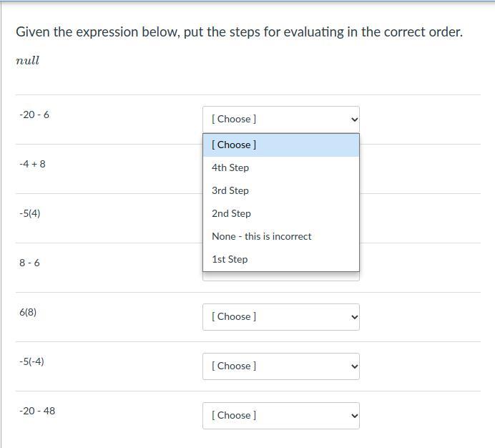Pick "2nd Step" in the dropdown list
Viewport: 495px width, 448px height.
point(231,213)
